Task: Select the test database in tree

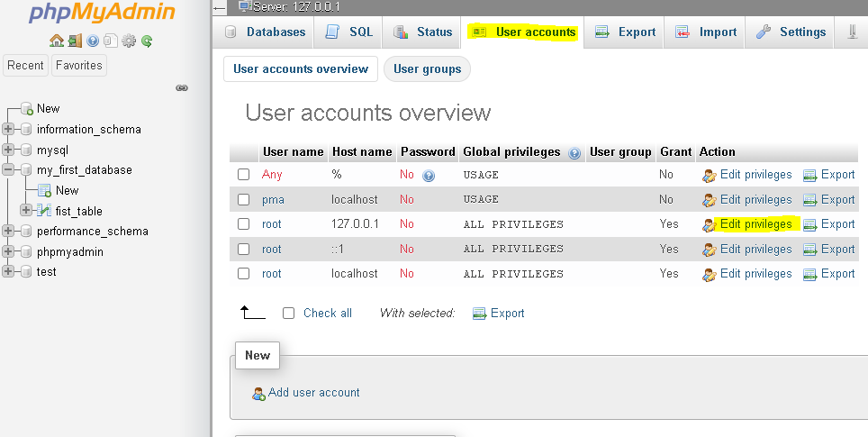Action: pos(46,271)
